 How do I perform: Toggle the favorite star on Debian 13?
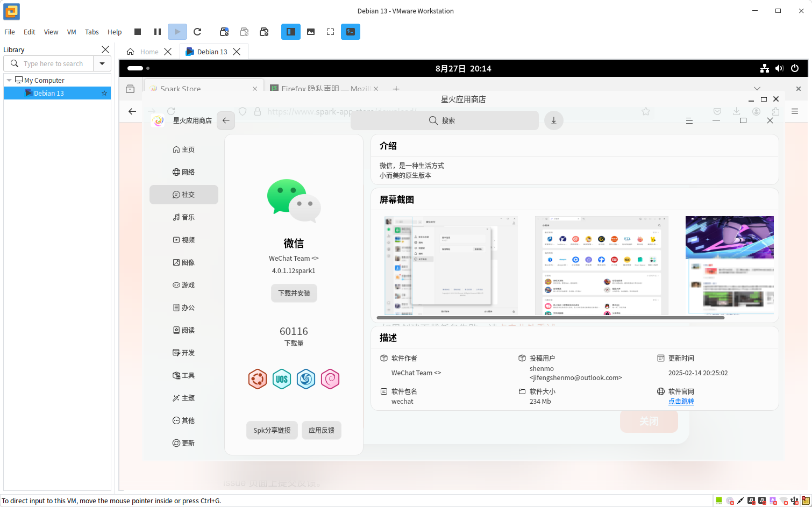104,94
